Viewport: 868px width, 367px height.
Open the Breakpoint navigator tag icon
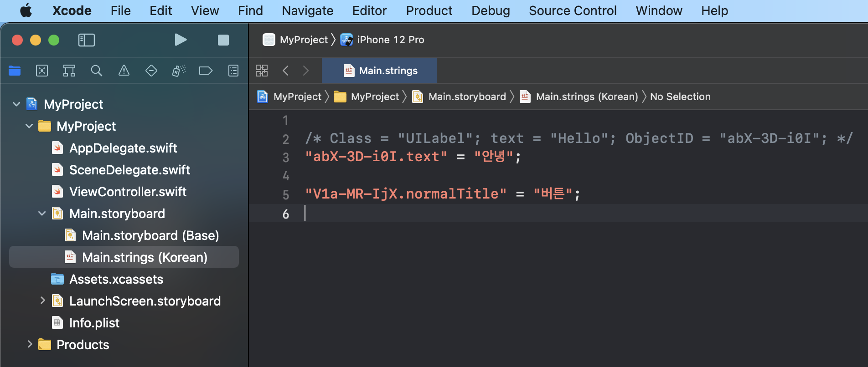(206, 71)
